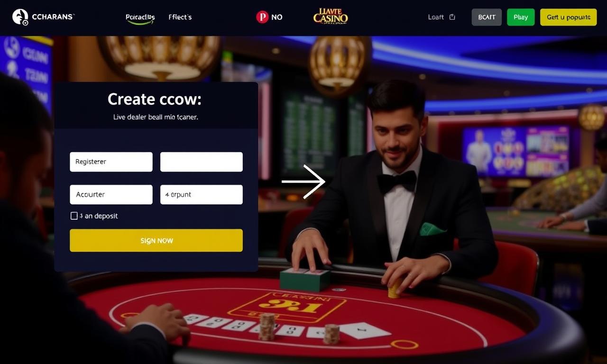Focus the Registerer input field
Image resolution: width=607 pixels, height=364 pixels.
click(x=111, y=162)
